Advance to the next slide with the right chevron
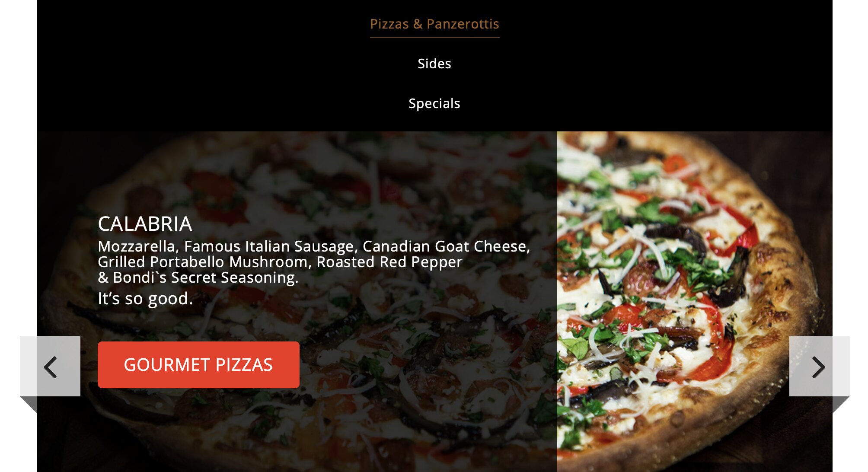868x472 pixels. pyautogui.click(x=819, y=367)
